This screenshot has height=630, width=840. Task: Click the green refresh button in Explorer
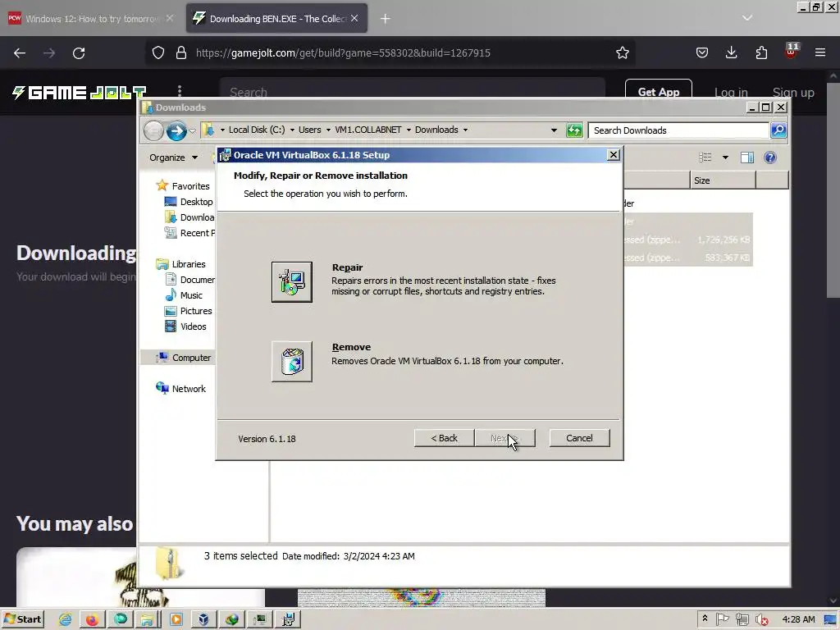pos(574,130)
